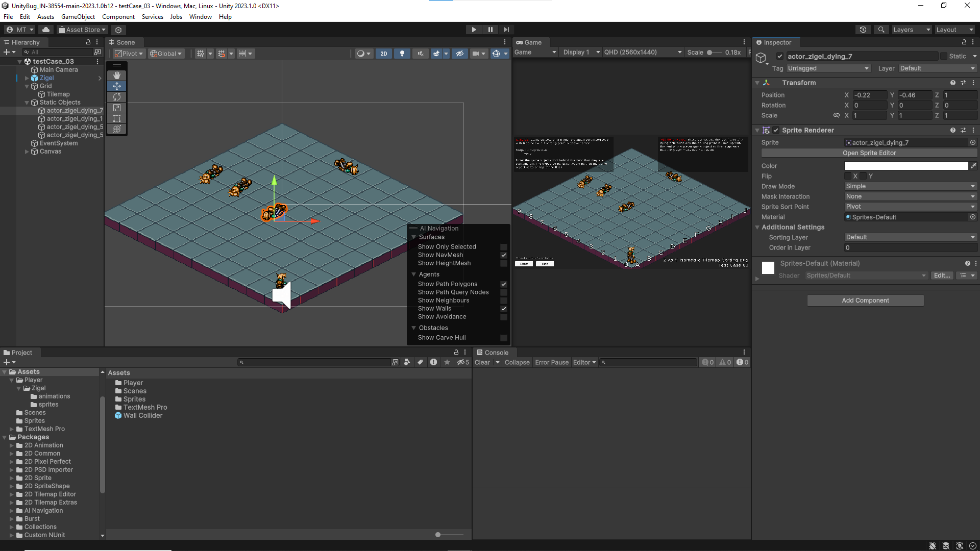Open Undo History icon in toolbar
The image size is (980, 551).
click(863, 30)
